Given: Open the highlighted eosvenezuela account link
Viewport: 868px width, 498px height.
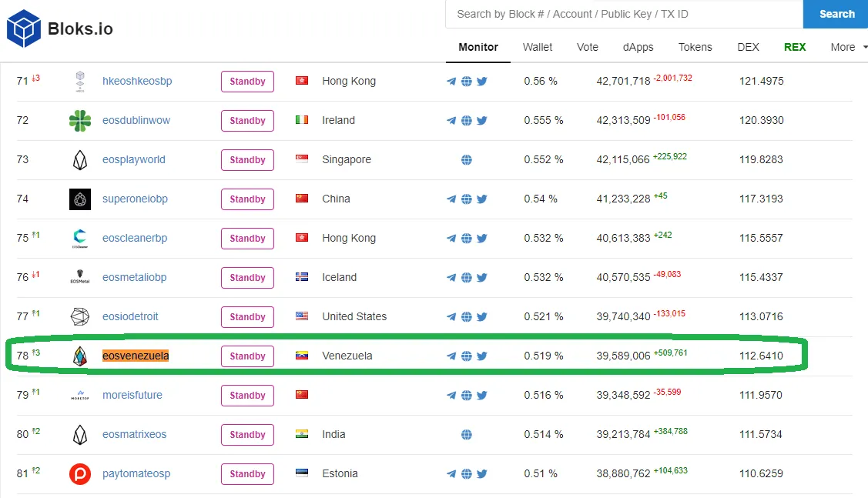Looking at the screenshot, I should click(136, 356).
